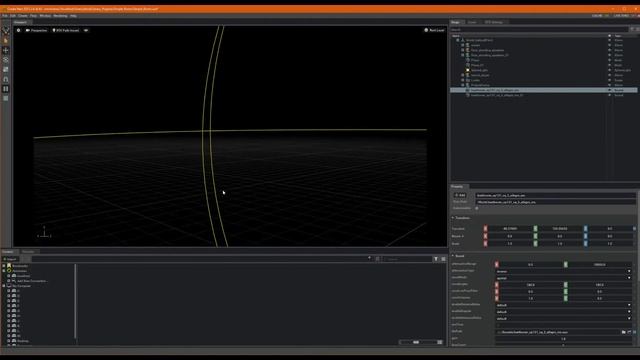Toggle visibility eye of highlighted sound prim
Image resolution: width=640 pixels, height=360 pixels.
[x=610, y=90]
